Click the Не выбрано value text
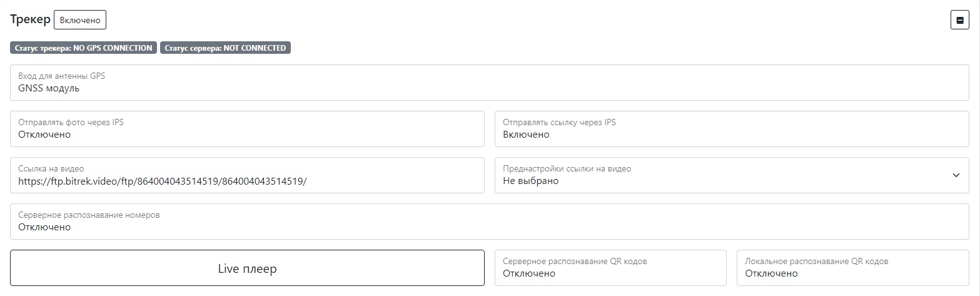 point(530,181)
